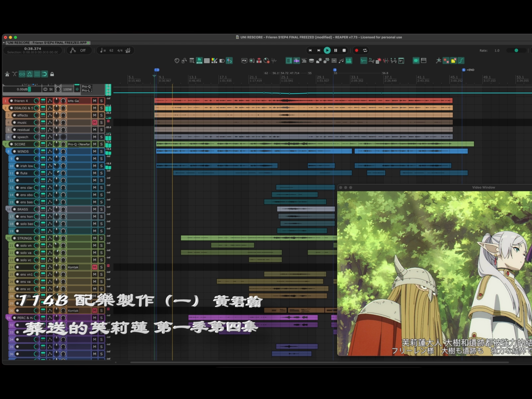This screenshot has width=532, height=399.
Task: Collapse the PERC folder via track number 31
Action: (x=9, y=318)
